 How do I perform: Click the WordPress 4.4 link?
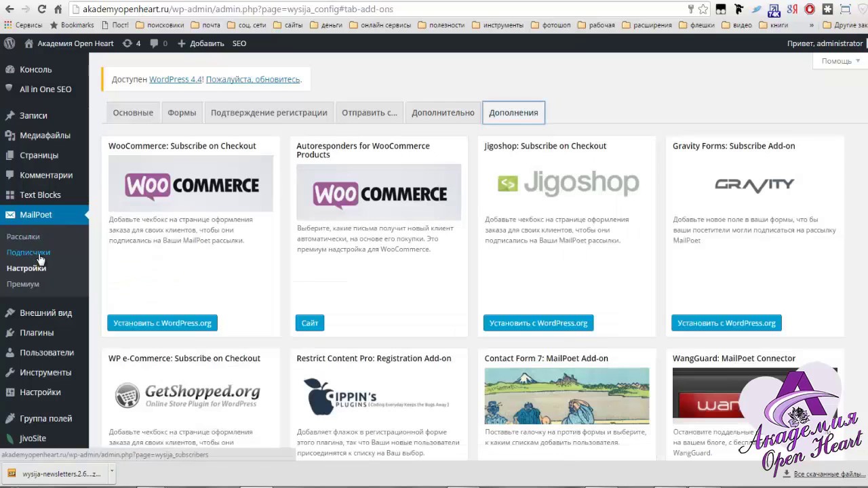(x=176, y=79)
